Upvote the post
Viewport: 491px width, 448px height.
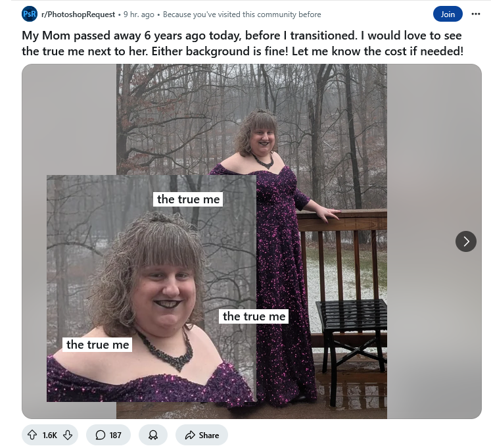pyautogui.click(x=32, y=435)
